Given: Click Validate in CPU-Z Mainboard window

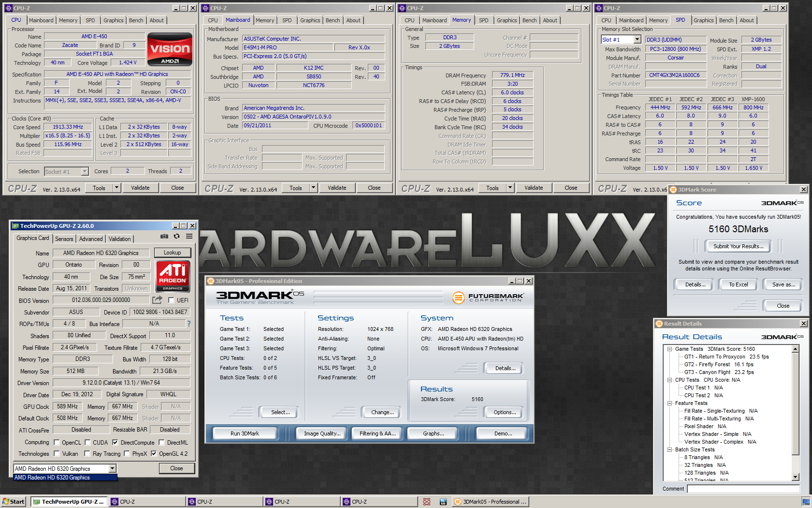Looking at the screenshot, I should [337, 188].
